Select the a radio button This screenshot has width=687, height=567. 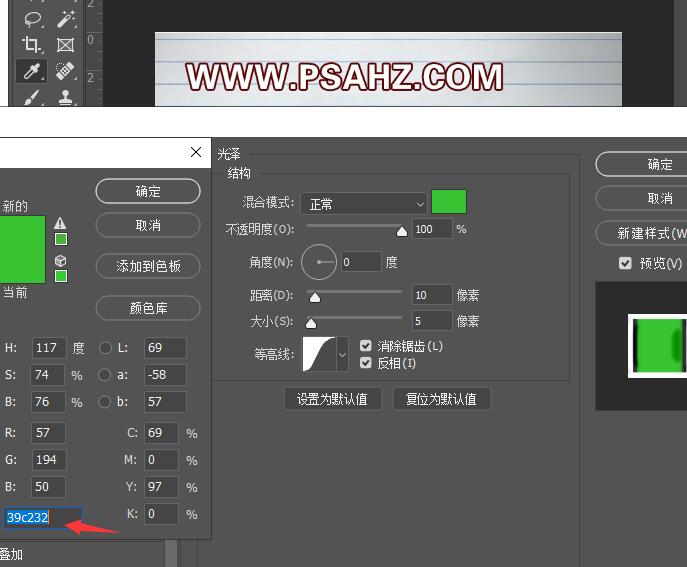click(x=104, y=375)
